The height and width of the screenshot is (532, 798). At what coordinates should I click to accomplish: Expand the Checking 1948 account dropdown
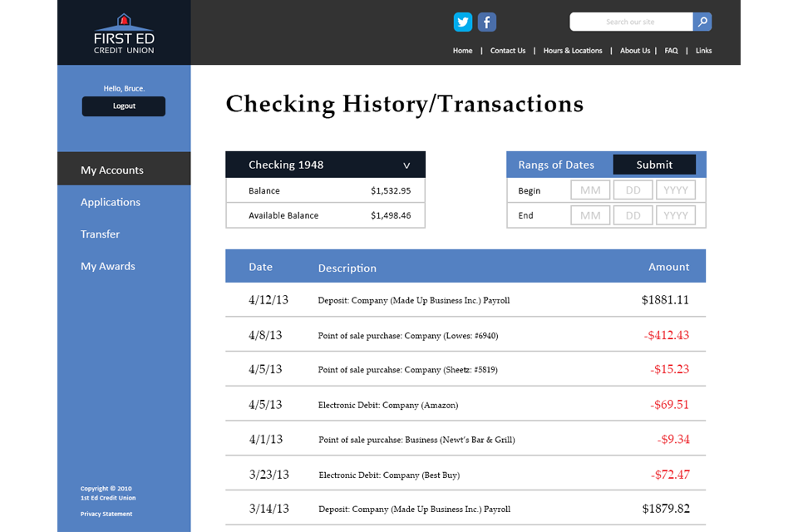click(406, 165)
